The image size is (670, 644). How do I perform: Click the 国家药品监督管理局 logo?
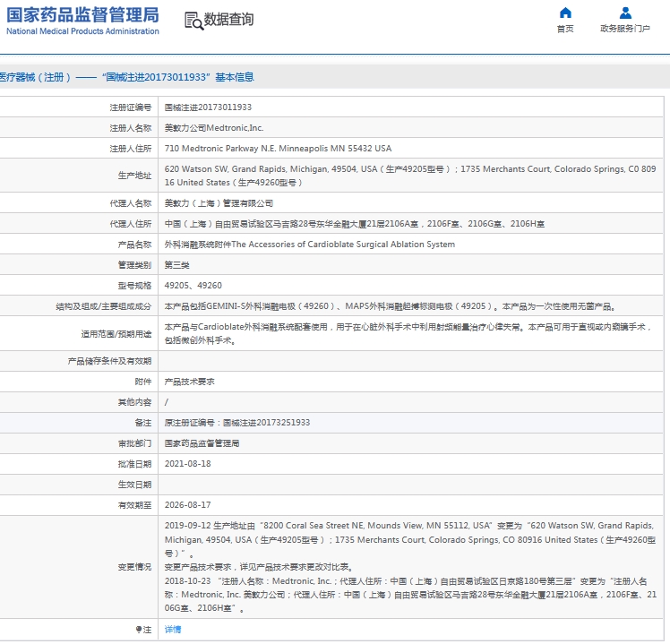point(82,21)
